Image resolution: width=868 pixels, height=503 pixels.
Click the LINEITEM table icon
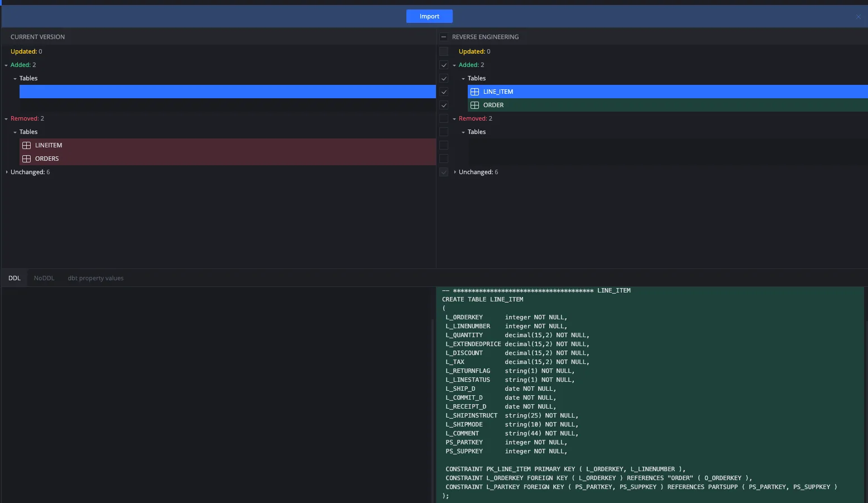click(x=26, y=145)
